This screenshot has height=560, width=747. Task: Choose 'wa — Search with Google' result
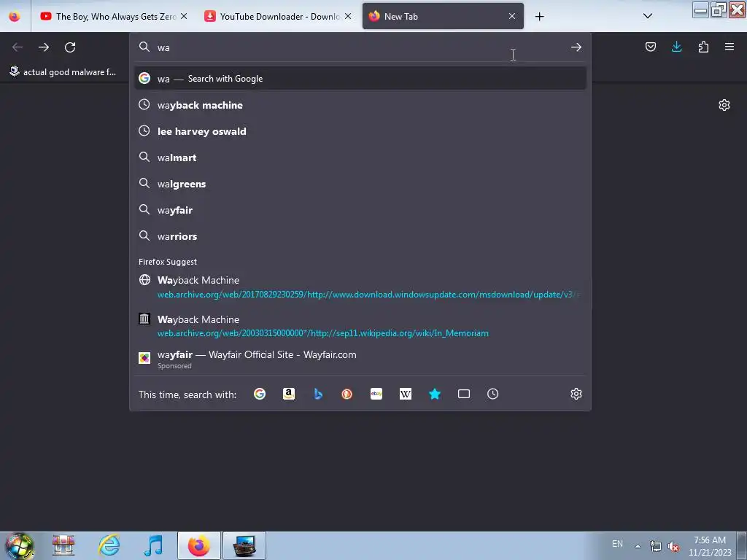tap(360, 79)
